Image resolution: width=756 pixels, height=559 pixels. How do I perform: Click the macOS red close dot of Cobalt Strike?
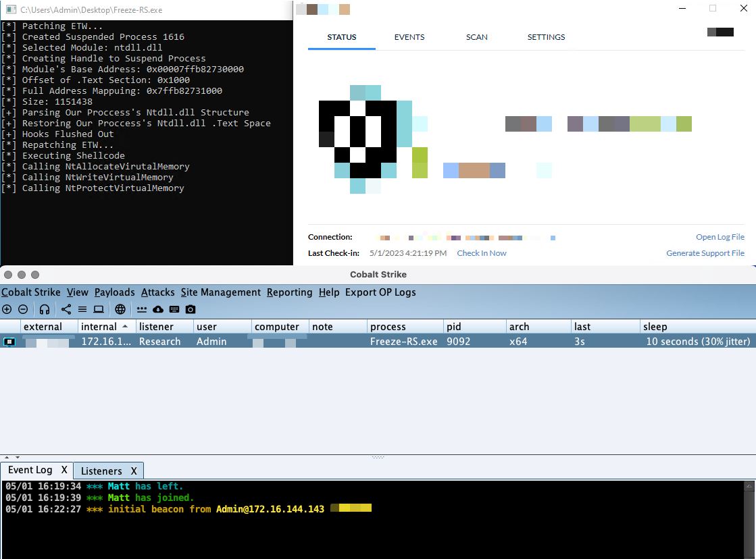pos(7,275)
